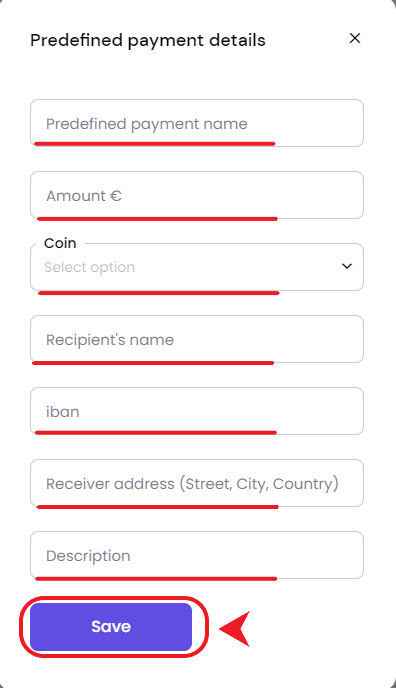
Task: Click red underline below Recipient's name
Action: click(x=153, y=363)
